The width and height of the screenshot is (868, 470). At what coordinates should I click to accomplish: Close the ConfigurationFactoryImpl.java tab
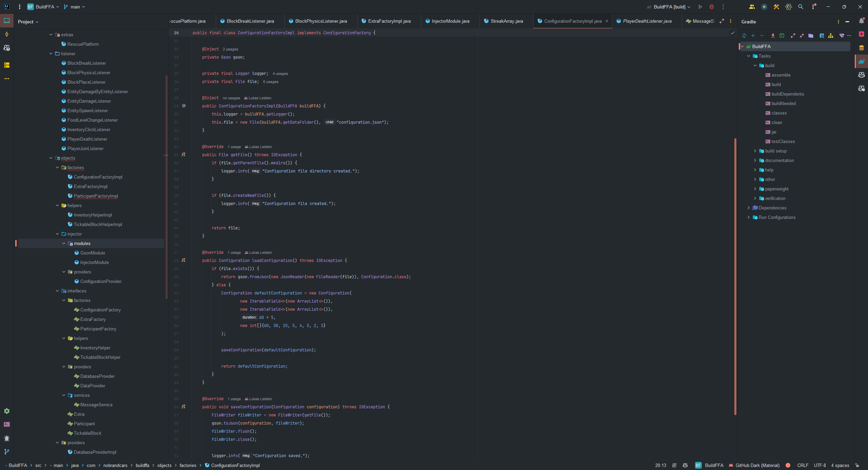coord(607,21)
